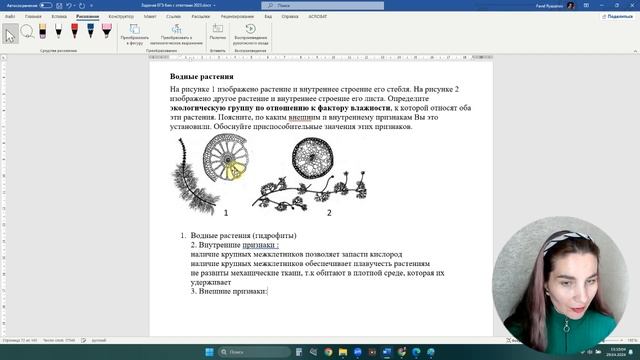The height and width of the screenshot is (360, 640).
Task: Open the user account avatar
Action: click(x=571, y=6)
